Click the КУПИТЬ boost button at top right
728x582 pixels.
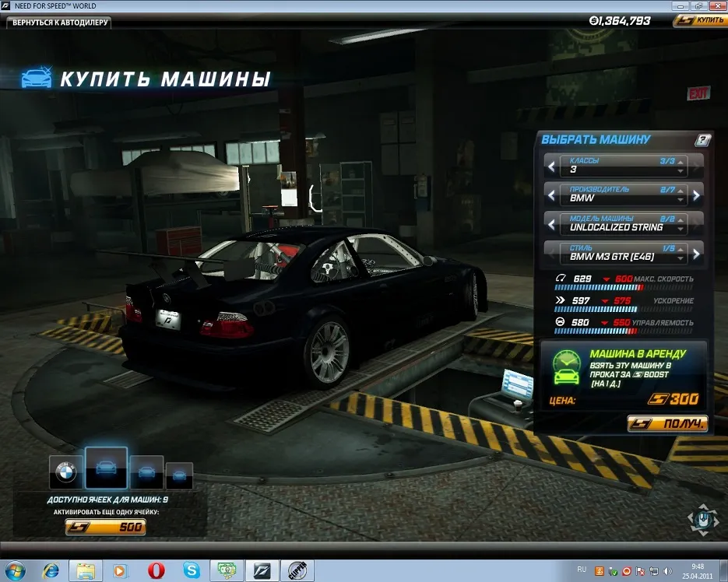point(700,20)
